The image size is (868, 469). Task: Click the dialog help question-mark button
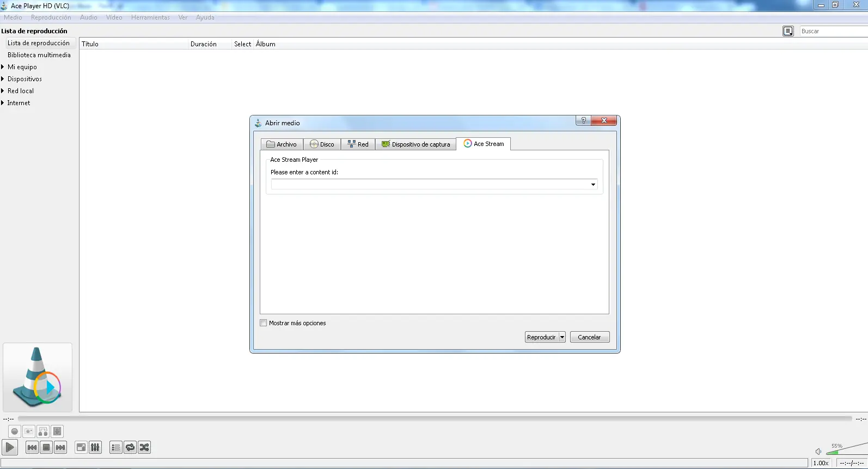[583, 120]
